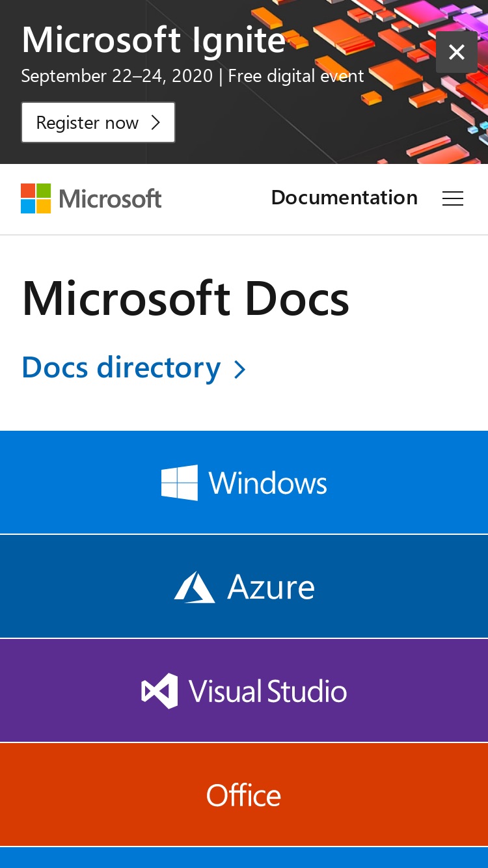
Task: Open the Visual Studio documentation tile
Action: (244, 690)
